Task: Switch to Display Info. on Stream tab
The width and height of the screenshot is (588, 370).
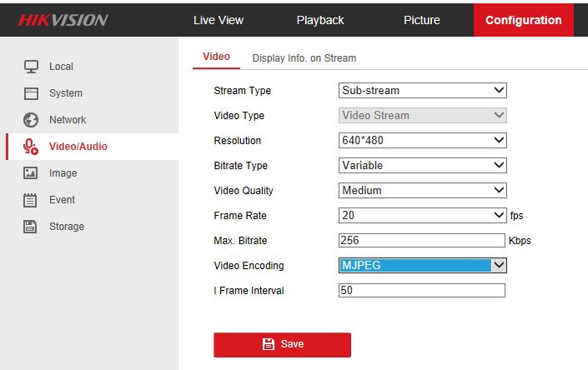Action: pyautogui.click(x=304, y=58)
